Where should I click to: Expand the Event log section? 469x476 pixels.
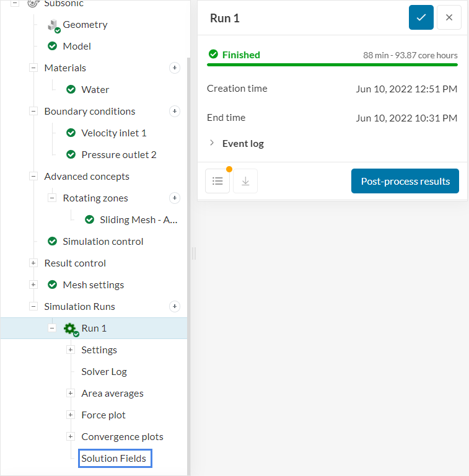point(212,143)
